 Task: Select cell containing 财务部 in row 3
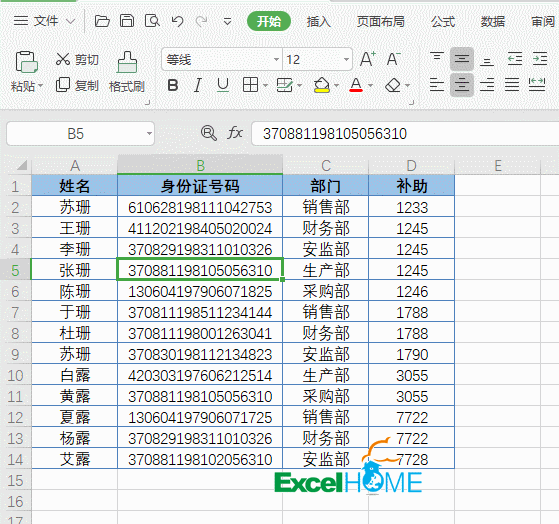(x=326, y=228)
